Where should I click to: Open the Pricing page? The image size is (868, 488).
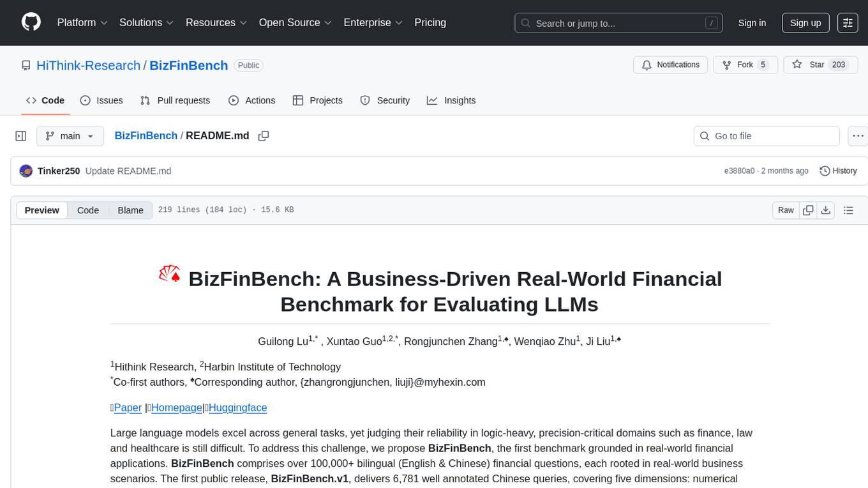coord(430,22)
